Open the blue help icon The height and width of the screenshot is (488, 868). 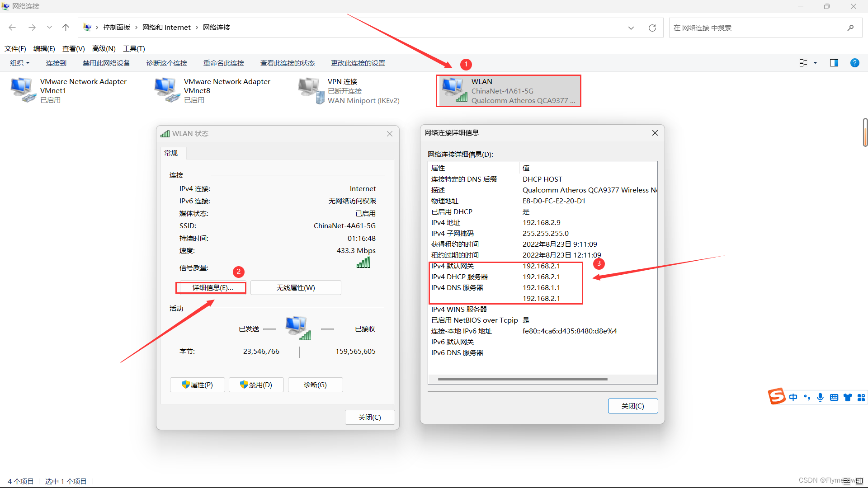click(x=854, y=63)
